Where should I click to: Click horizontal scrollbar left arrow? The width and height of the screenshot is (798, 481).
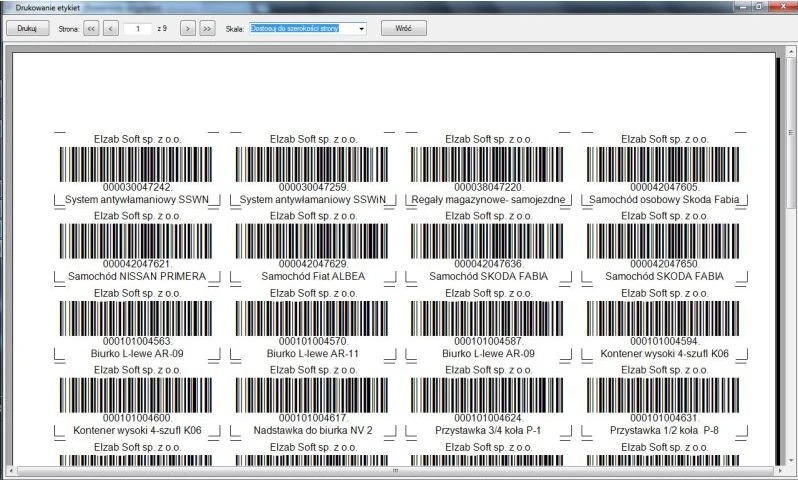tap(10, 471)
